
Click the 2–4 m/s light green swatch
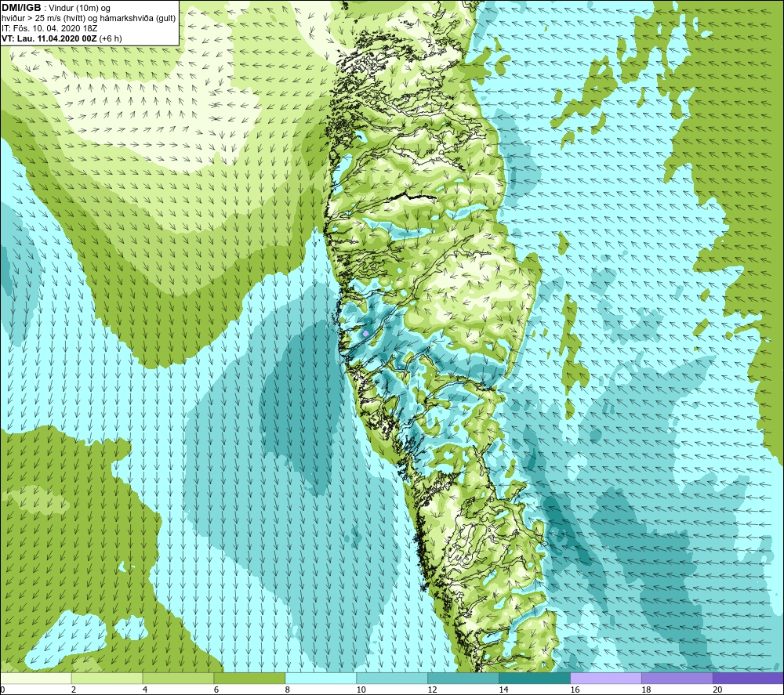[x=107, y=678]
